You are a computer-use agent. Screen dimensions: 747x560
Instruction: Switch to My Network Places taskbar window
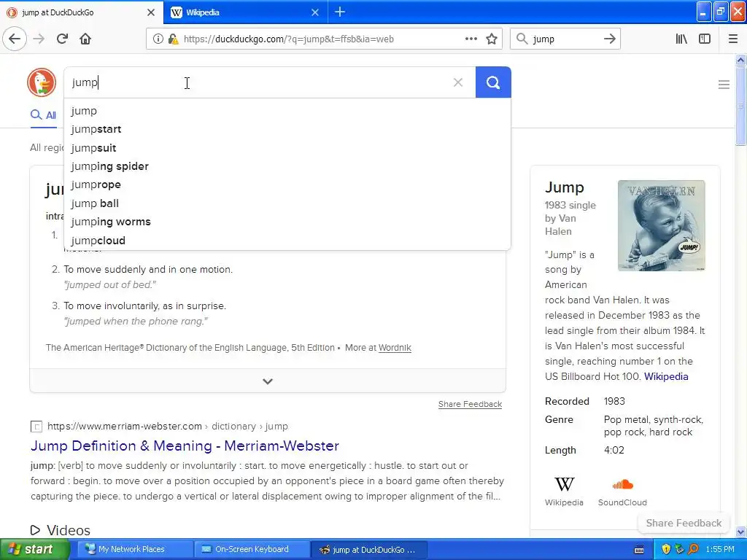[135, 550]
